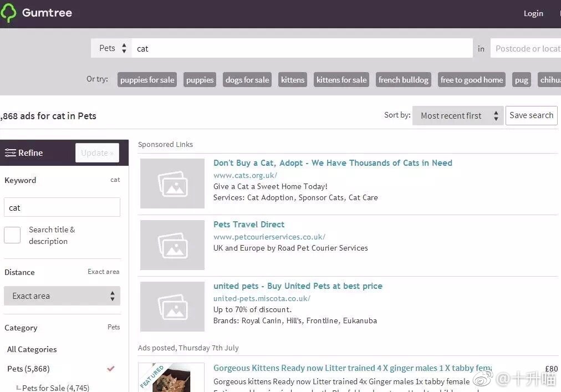Open the Gorgeous Kittens Ready now listing title
Viewport: 561px width, 392px height.
(x=353, y=368)
